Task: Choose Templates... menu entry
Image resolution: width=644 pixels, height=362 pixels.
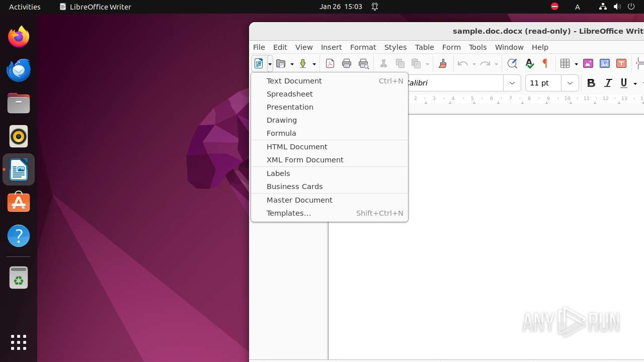Action: point(329,213)
